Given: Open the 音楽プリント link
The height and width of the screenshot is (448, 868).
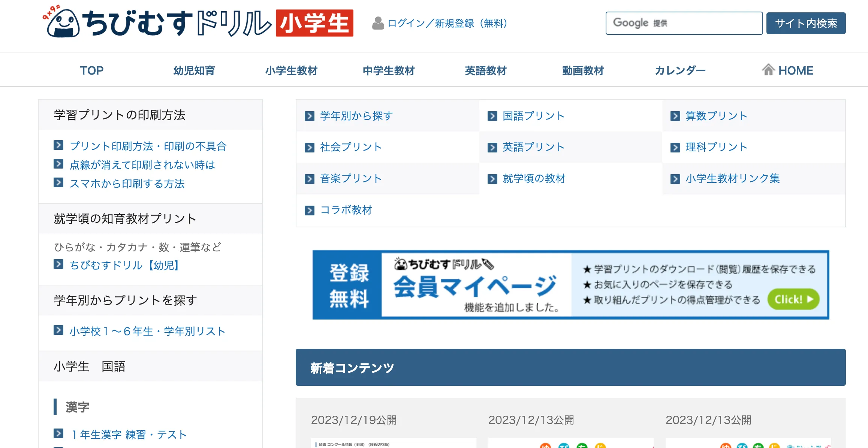Looking at the screenshot, I should tap(351, 179).
